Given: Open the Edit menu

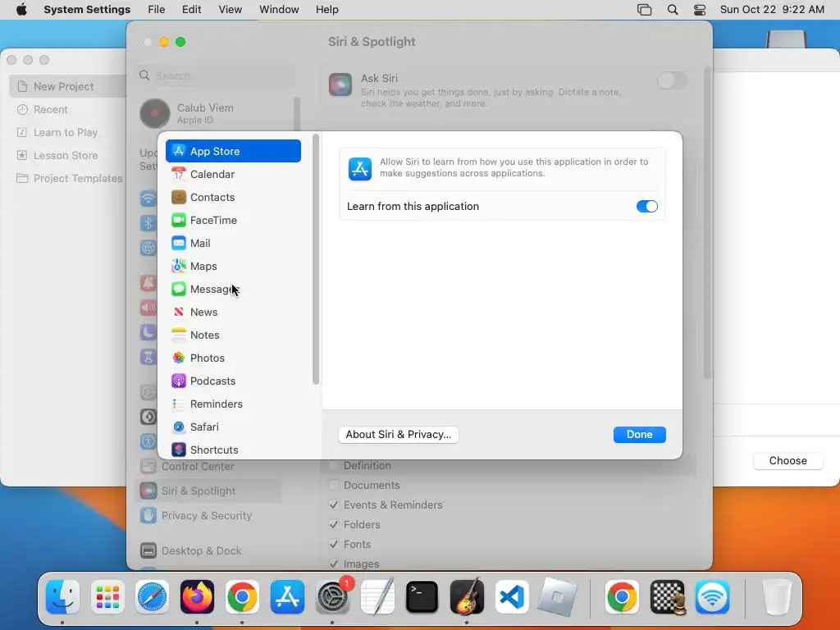Looking at the screenshot, I should pyautogui.click(x=191, y=10).
